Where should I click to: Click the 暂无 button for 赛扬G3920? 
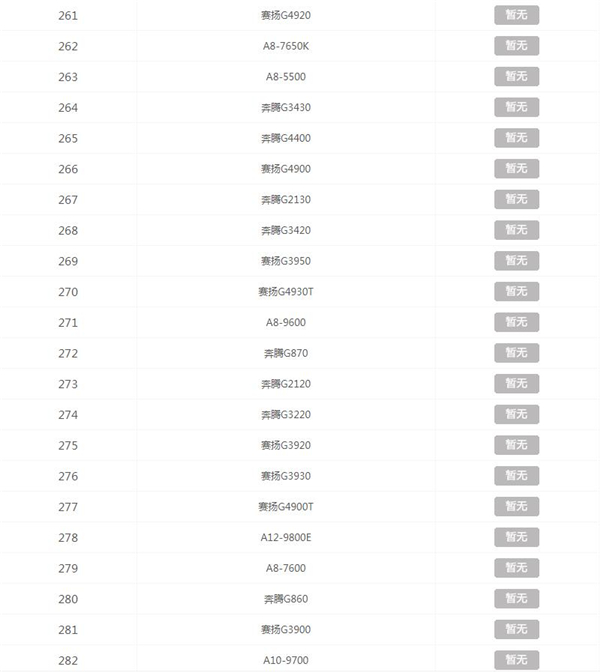(516, 445)
